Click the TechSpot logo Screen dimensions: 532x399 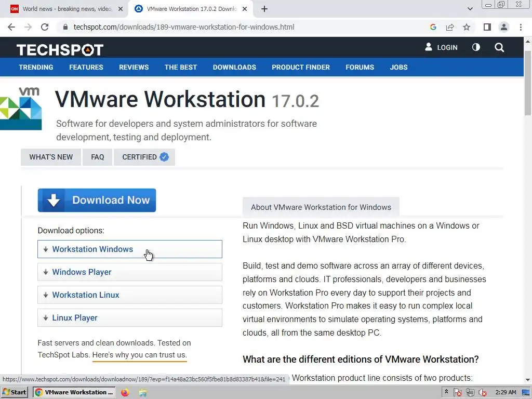(x=60, y=50)
